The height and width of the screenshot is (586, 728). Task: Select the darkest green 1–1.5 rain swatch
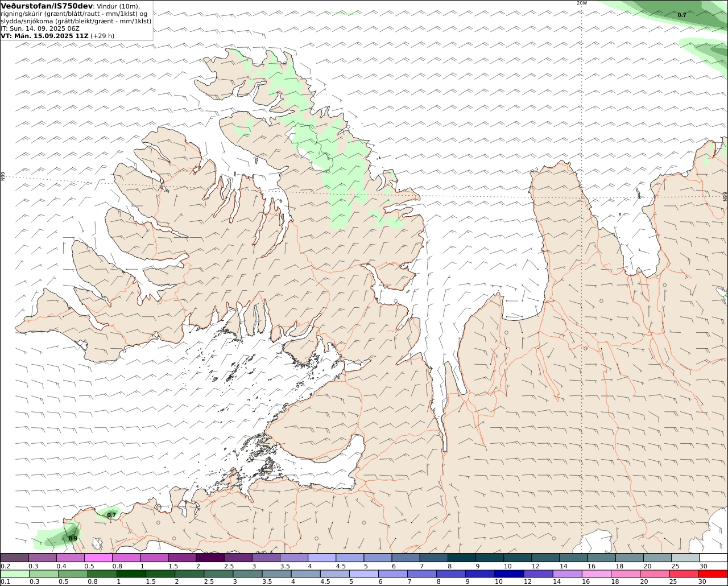point(131,574)
